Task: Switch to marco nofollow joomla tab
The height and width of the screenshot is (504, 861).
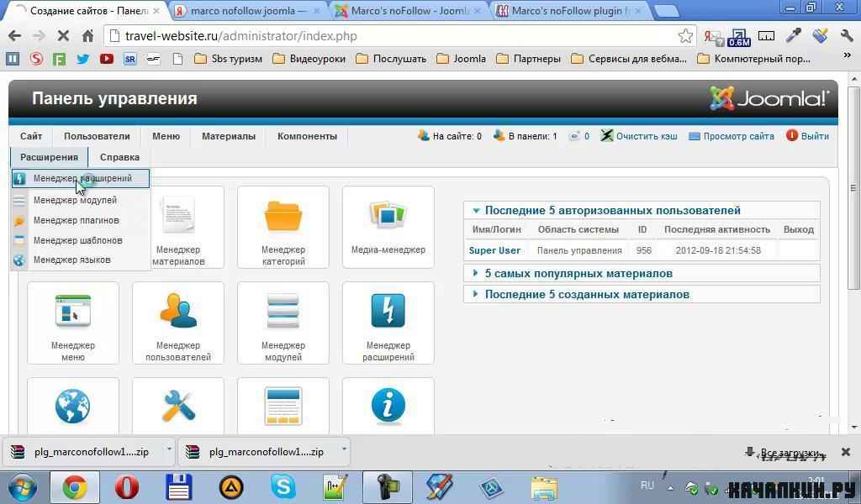Action: pyautogui.click(x=247, y=10)
